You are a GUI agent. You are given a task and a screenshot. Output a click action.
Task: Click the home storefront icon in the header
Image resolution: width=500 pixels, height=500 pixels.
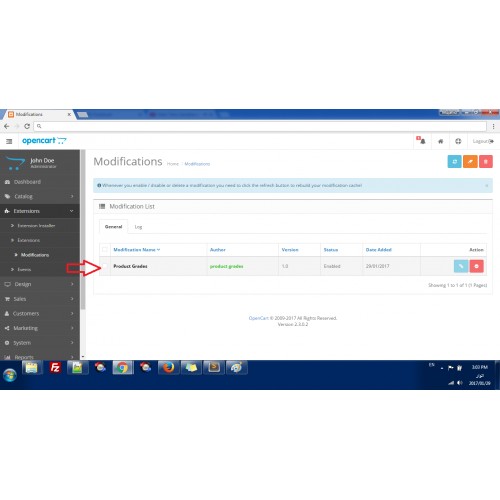[x=440, y=141]
